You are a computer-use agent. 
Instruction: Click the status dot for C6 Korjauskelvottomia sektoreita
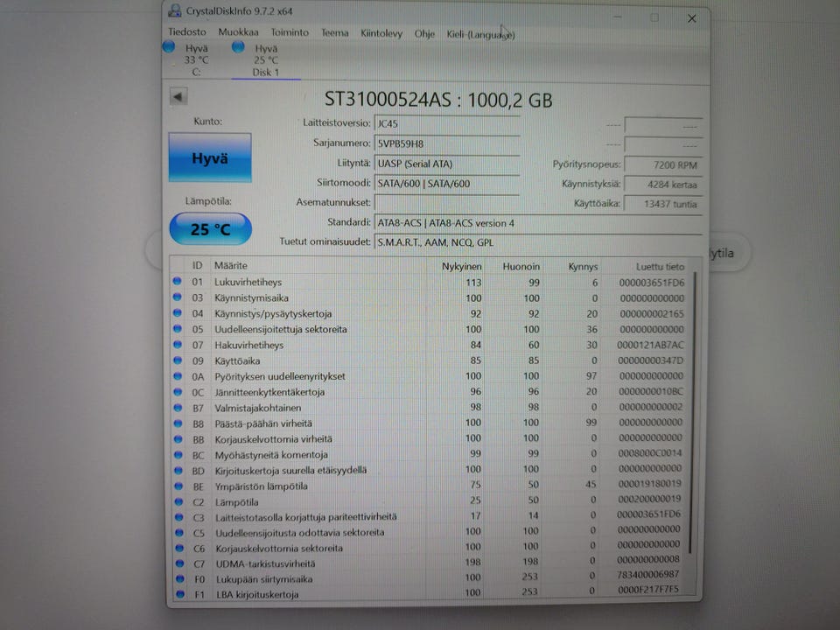pos(179,548)
